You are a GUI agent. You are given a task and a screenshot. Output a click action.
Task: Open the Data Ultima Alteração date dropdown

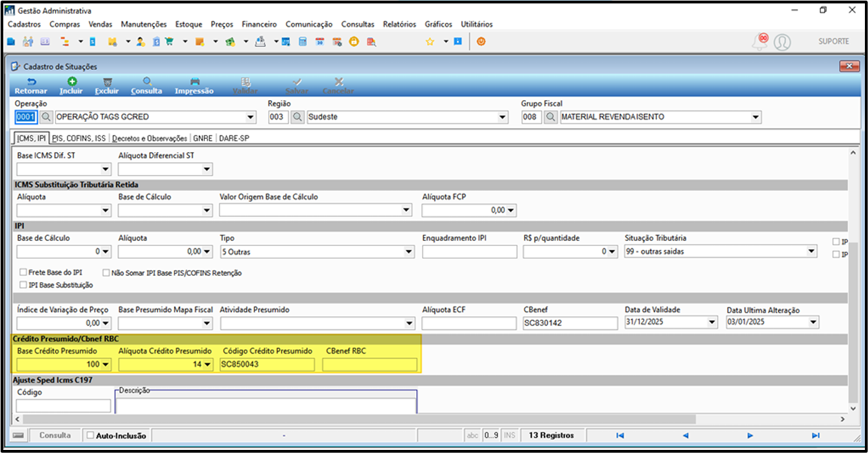click(x=813, y=323)
